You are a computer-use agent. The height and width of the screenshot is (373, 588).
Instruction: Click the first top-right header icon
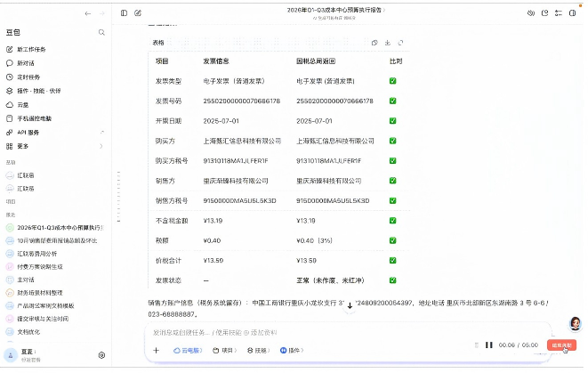(x=531, y=13)
